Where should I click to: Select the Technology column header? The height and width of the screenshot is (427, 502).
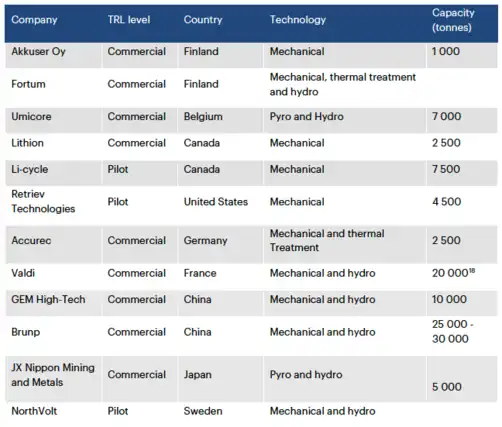click(x=298, y=20)
